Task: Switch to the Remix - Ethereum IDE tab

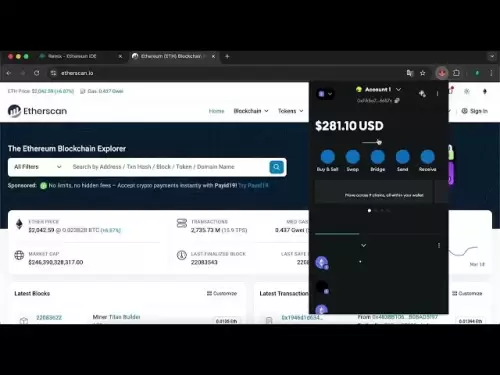Action: [72, 56]
